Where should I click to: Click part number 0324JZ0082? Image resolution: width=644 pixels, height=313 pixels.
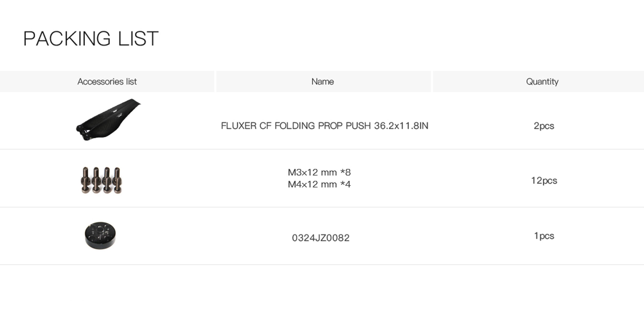(321, 238)
